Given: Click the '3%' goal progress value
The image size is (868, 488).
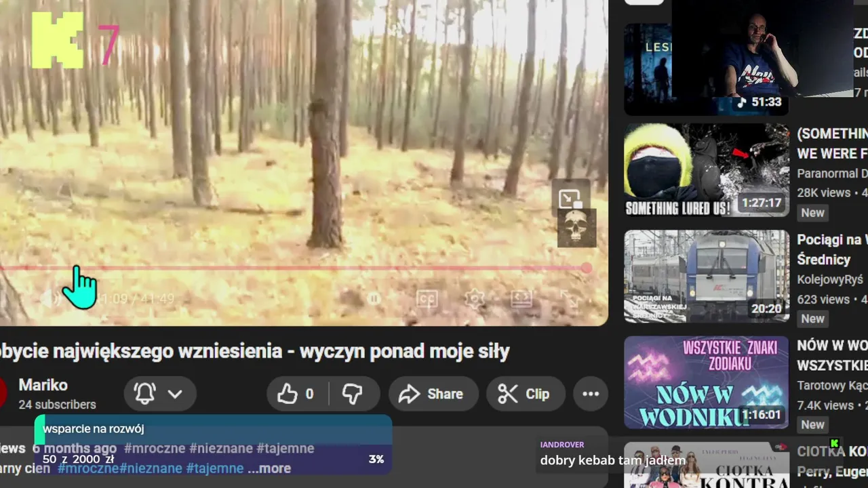Looking at the screenshot, I should point(376,459).
